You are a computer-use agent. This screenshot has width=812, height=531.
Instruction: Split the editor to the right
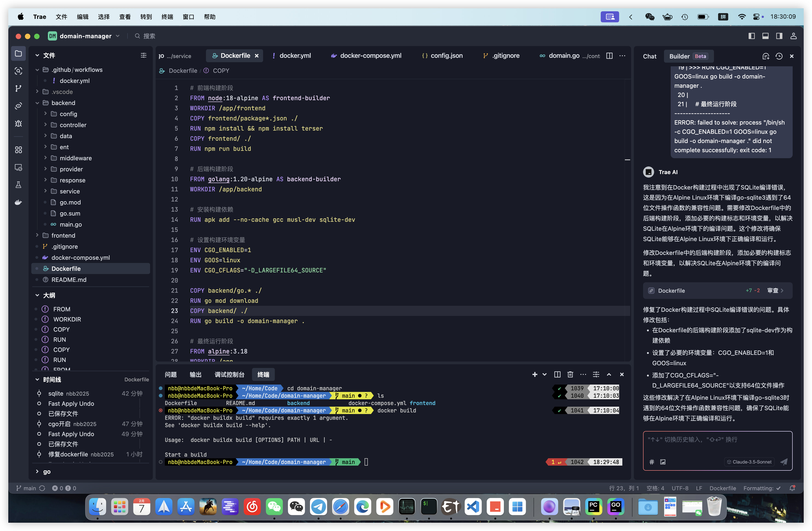609,56
